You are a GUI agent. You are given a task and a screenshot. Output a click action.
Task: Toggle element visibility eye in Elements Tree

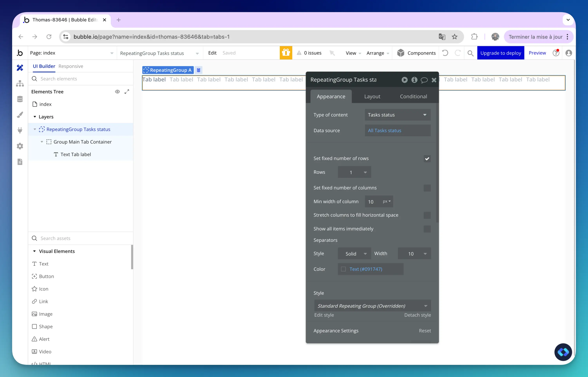pos(117,92)
